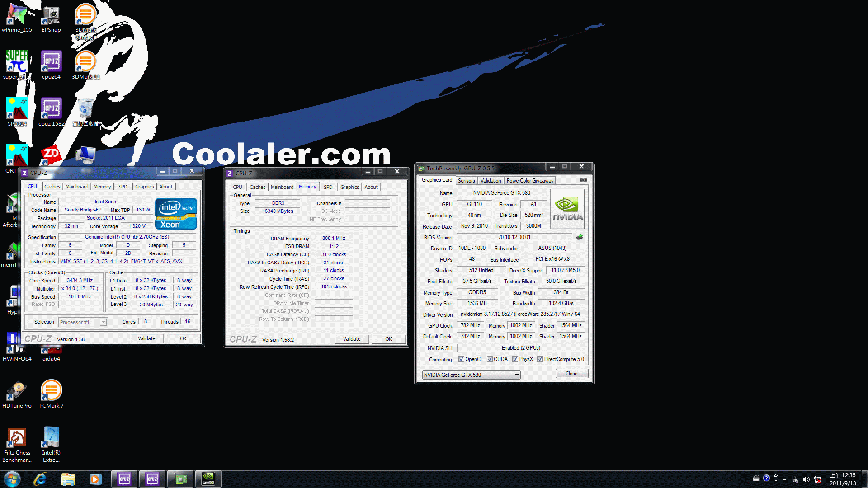Expand the NVIDIA GeForce GTX 580 dropdown

point(517,375)
